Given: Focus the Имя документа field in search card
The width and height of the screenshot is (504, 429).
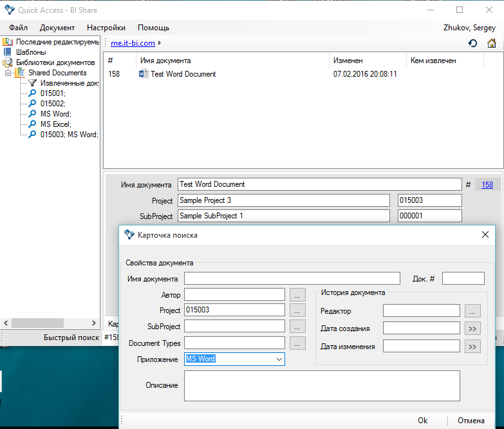Looking at the screenshot, I should (292, 278).
